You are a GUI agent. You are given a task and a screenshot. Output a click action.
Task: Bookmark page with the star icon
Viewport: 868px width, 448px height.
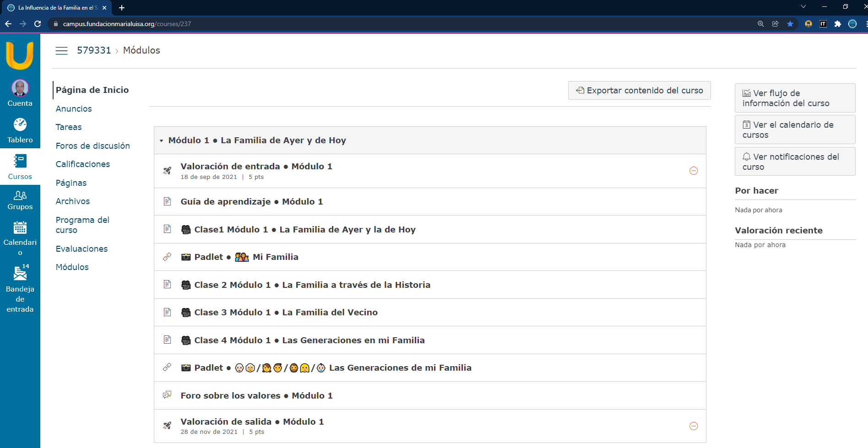790,24
